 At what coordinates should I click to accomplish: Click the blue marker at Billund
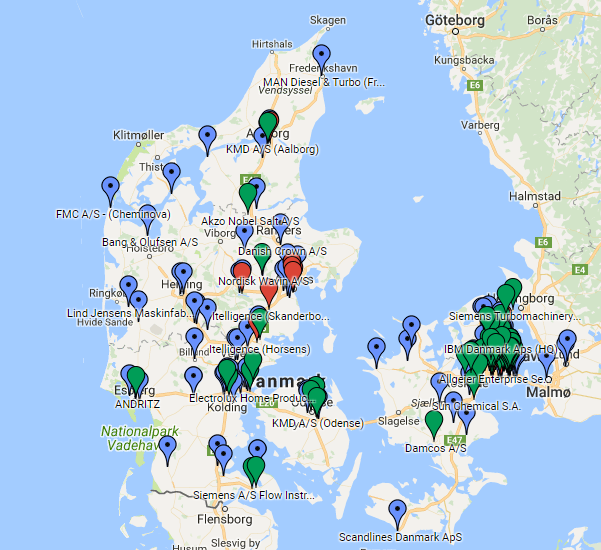pos(194,341)
